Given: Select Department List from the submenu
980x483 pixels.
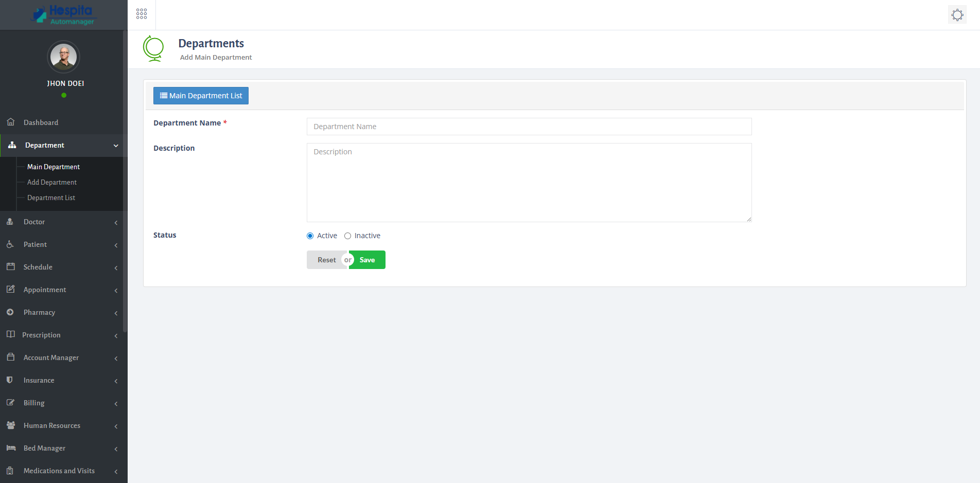Looking at the screenshot, I should [51, 198].
